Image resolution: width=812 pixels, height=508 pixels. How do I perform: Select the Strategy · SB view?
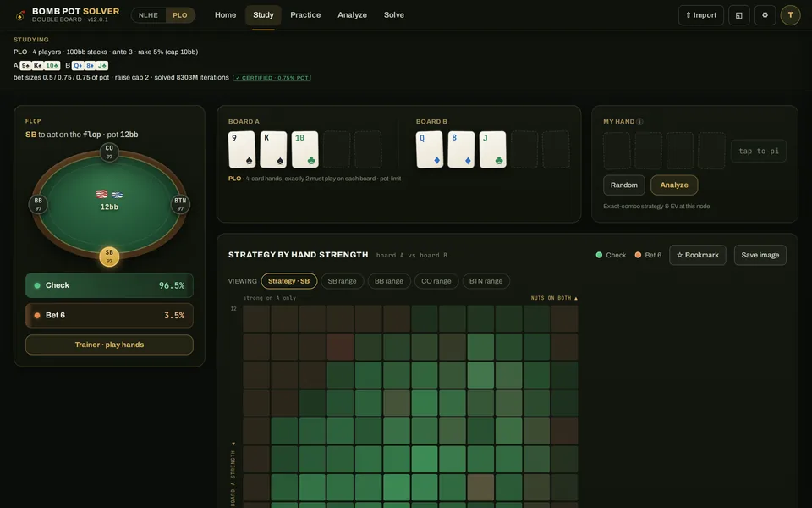point(289,281)
